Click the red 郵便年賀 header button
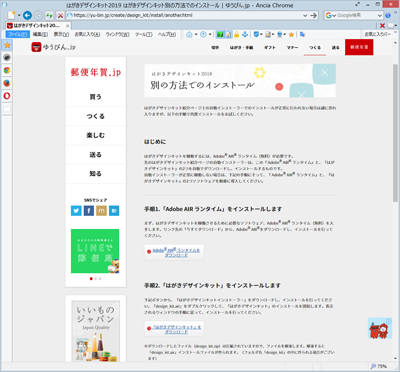The image size is (400, 372). [359, 47]
